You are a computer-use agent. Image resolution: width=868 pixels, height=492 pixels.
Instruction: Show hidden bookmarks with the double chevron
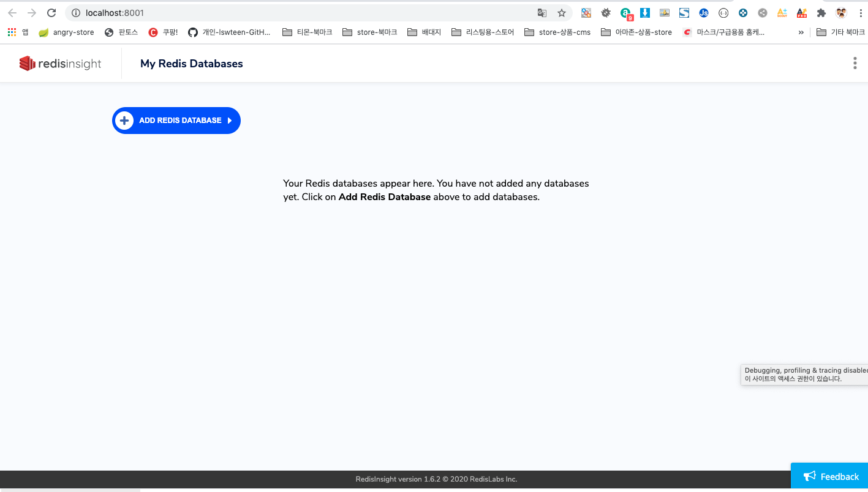801,32
